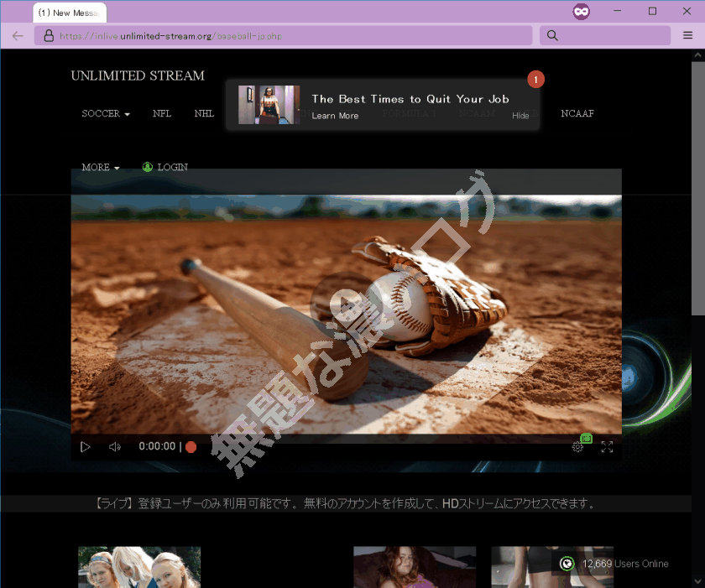Click the vertical scrollbar thumb
705x588 pixels.
pyautogui.click(x=697, y=189)
